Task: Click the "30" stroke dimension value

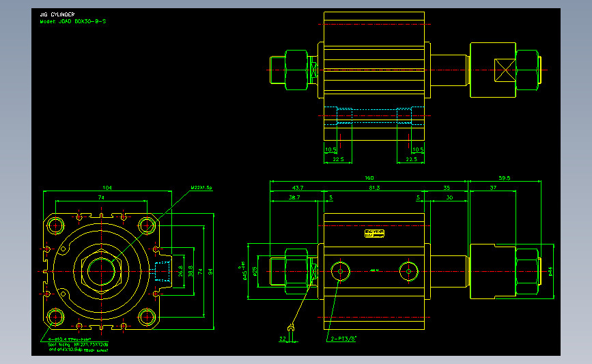Action: point(449,197)
